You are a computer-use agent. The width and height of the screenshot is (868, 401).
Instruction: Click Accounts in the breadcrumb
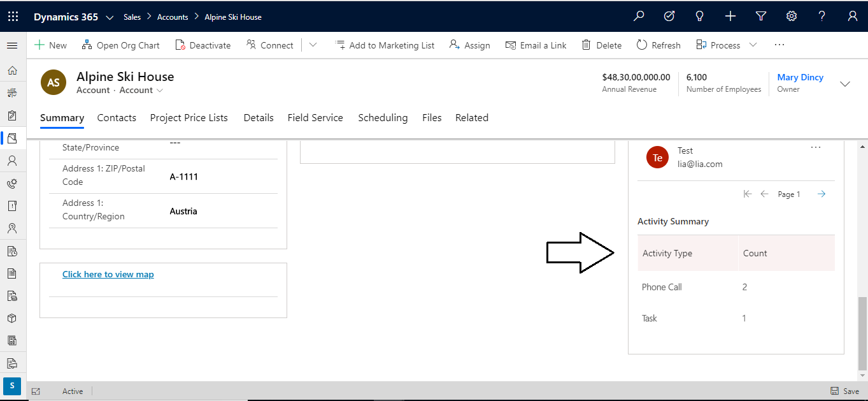pos(173,17)
